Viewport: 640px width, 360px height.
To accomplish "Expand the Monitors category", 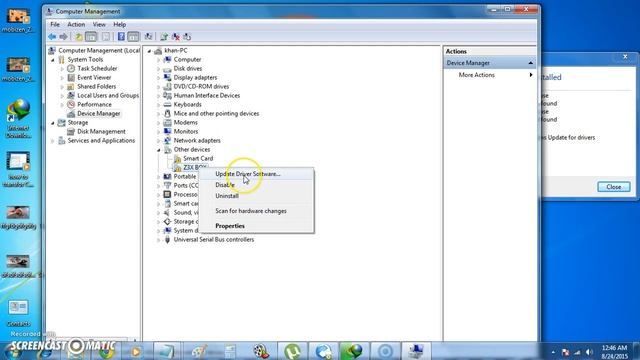I will (158, 131).
